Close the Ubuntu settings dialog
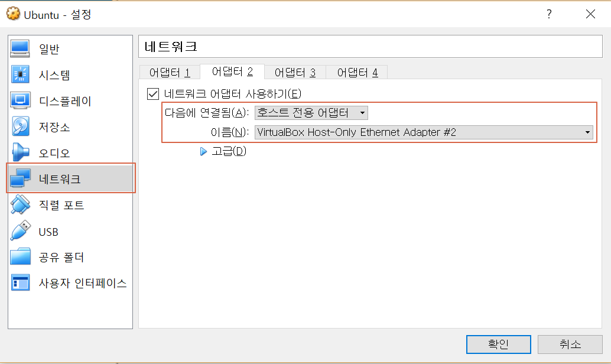The height and width of the screenshot is (364, 611). [x=590, y=14]
